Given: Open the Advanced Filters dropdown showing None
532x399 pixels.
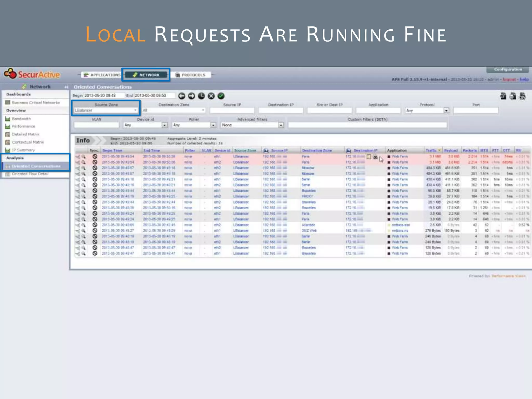Looking at the screenshot, I should click(252, 125).
